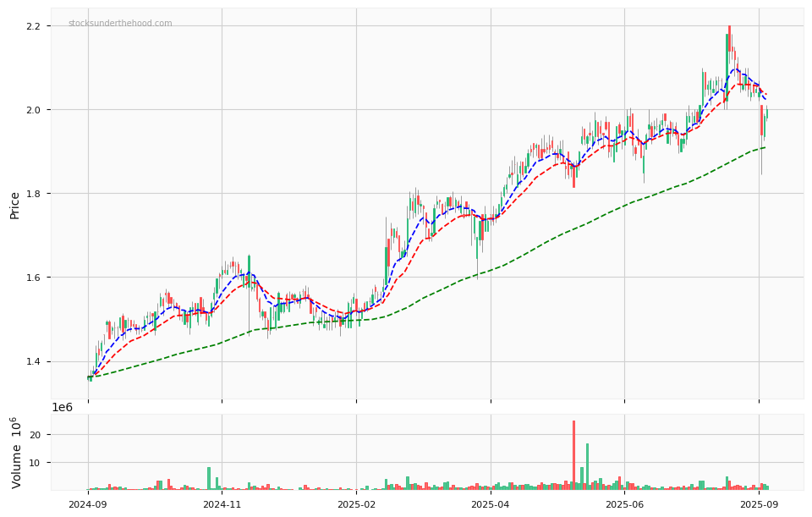Click the vertical "Price" axis title
This screenshot has height=517, width=812.
coord(15,206)
